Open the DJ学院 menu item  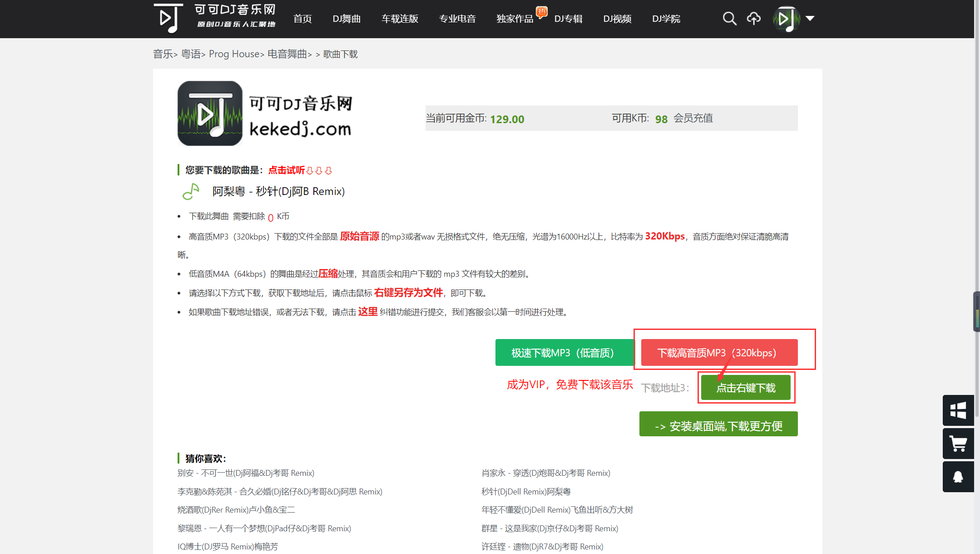click(x=666, y=19)
